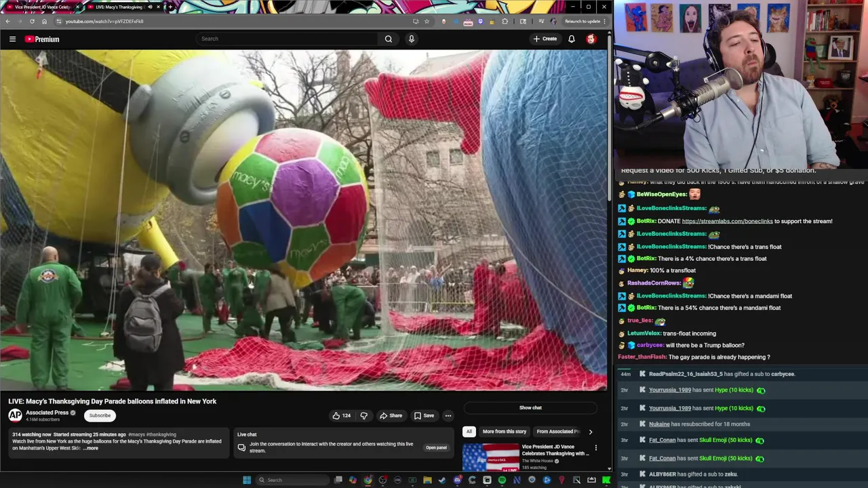Open Associated Press channel name
Viewport: 868px width, 488px height.
coord(47,412)
